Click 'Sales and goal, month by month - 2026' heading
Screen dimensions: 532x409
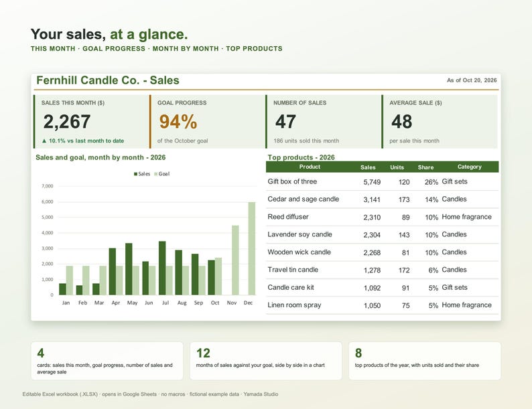[101, 157]
